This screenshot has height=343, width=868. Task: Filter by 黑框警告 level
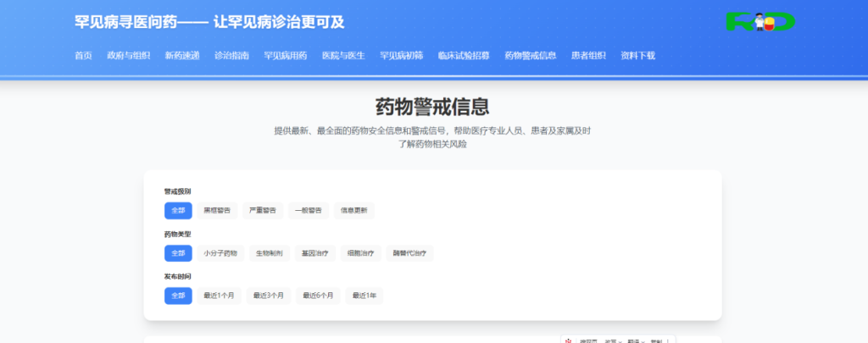pyautogui.click(x=217, y=211)
